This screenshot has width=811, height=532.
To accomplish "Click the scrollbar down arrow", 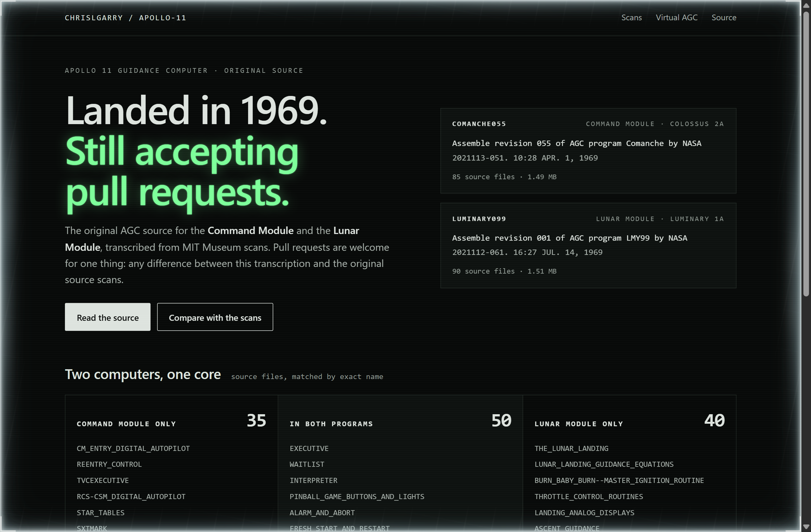I will (x=806, y=527).
